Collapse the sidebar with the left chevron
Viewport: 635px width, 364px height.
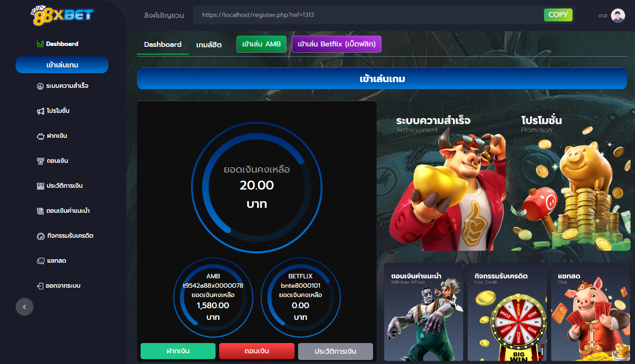[x=25, y=307]
